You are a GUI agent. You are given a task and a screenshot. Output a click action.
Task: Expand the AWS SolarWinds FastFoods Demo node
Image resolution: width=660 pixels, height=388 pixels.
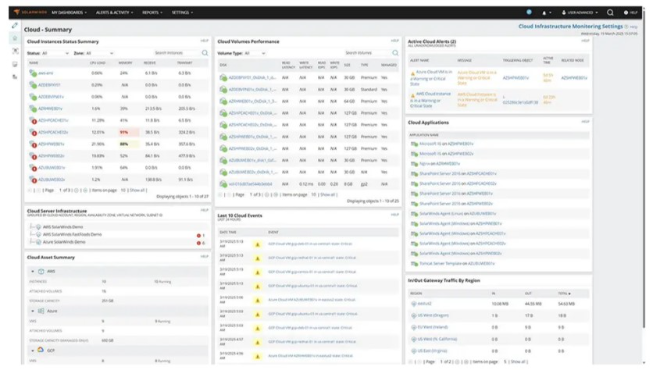[32, 235]
